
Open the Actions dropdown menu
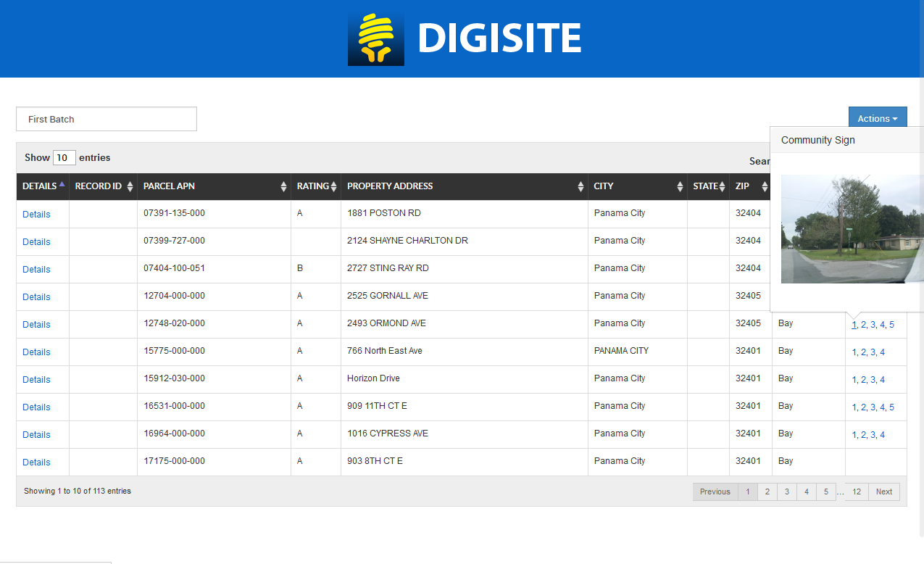(877, 119)
